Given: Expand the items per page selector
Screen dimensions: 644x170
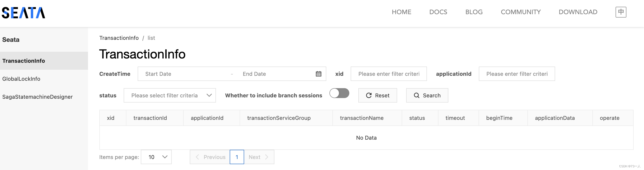Looking at the screenshot, I should (x=156, y=157).
